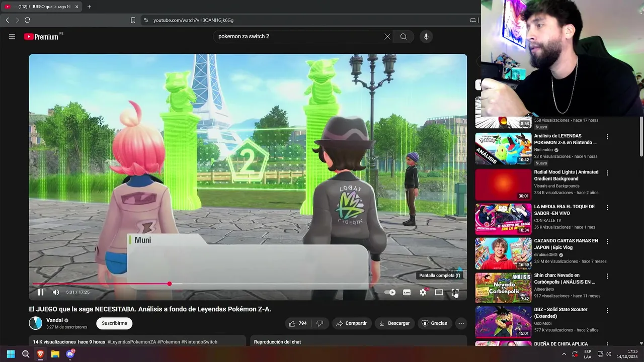644x362 pixels.
Task: Mute the video with the speaker icon
Action: (56, 292)
